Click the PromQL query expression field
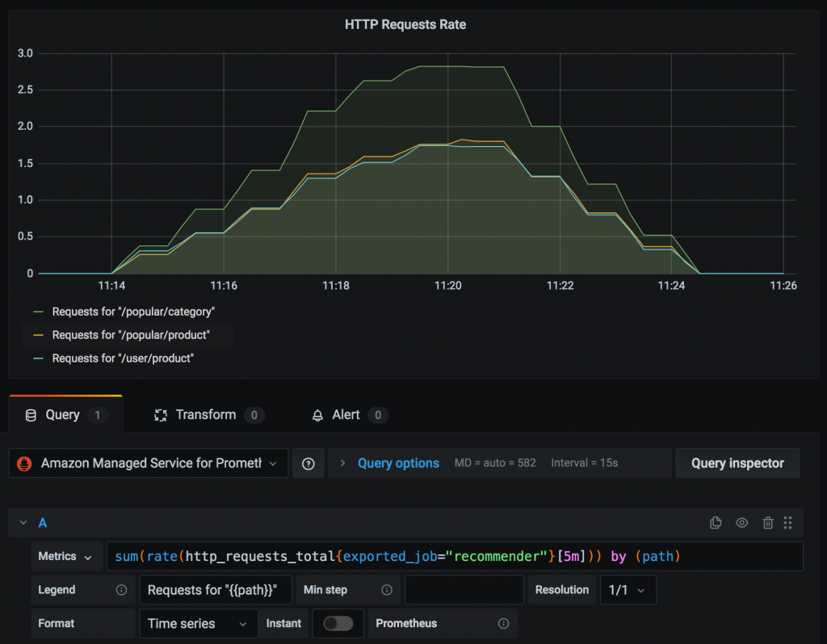This screenshot has width=827, height=644. click(452, 556)
